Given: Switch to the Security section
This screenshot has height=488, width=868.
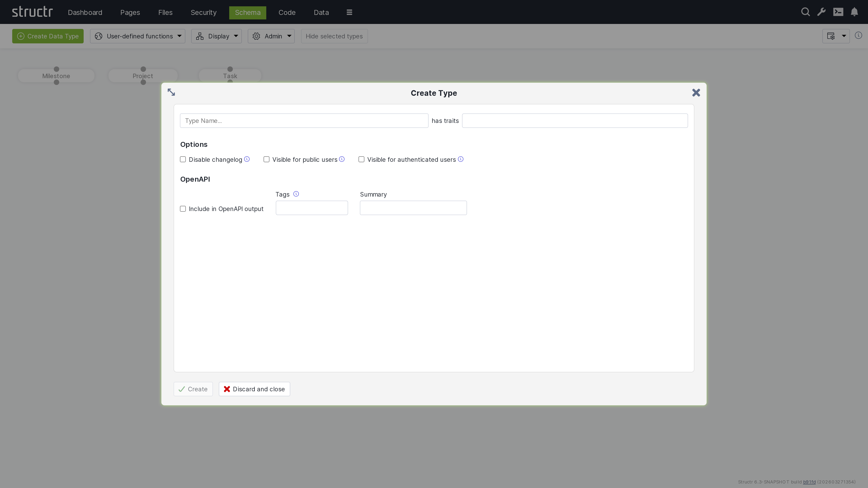Looking at the screenshot, I should tap(203, 12).
